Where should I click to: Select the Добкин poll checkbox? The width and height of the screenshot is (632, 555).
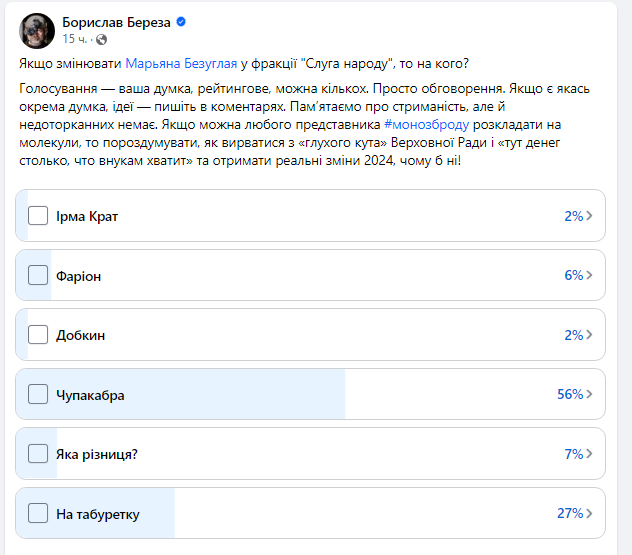[x=38, y=335]
